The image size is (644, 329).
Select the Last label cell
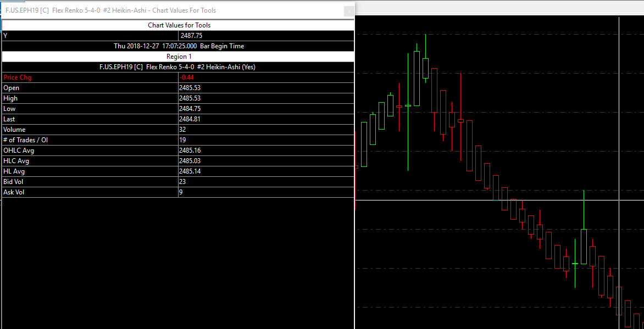pyautogui.click(x=90, y=119)
